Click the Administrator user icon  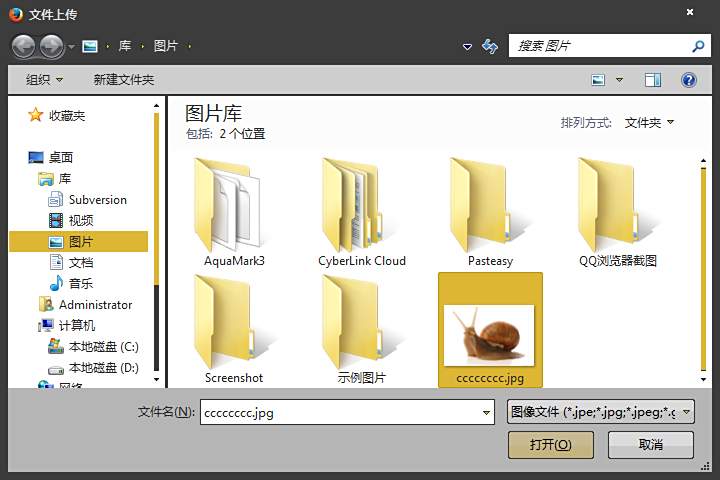pyautogui.click(x=46, y=304)
